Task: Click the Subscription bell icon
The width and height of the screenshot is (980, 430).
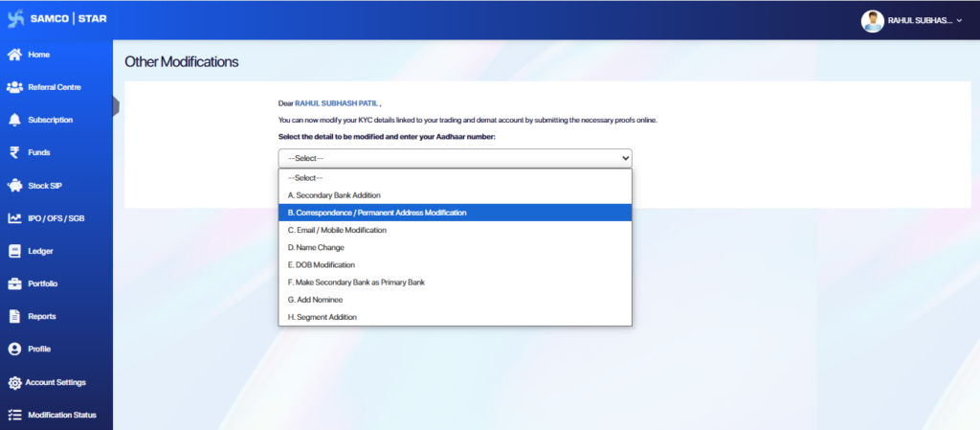Action: [14, 120]
